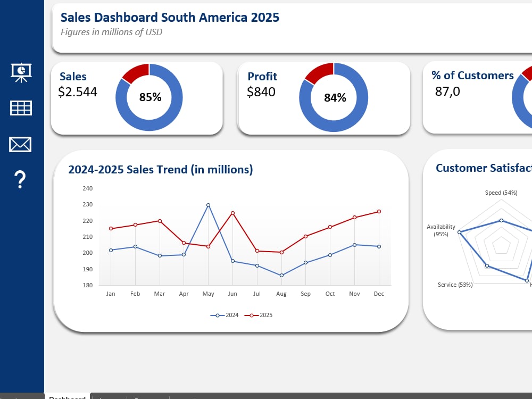Select the $2.544 sales value
This screenshot has width=532, height=399.
[x=78, y=92]
